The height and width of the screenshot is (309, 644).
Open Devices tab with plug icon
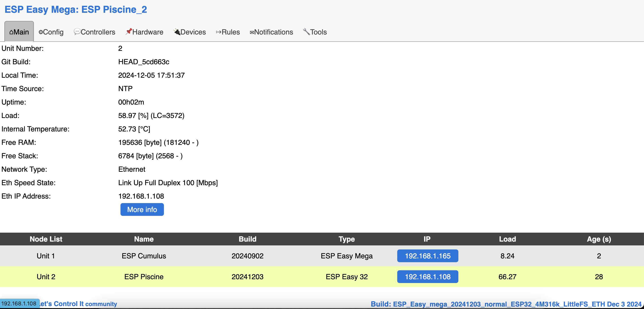190,32
